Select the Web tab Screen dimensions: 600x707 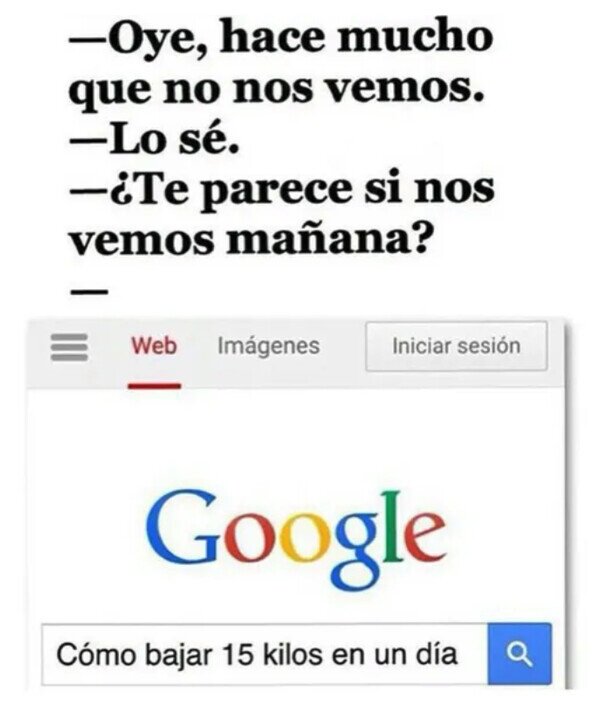[x=154, y=346]
